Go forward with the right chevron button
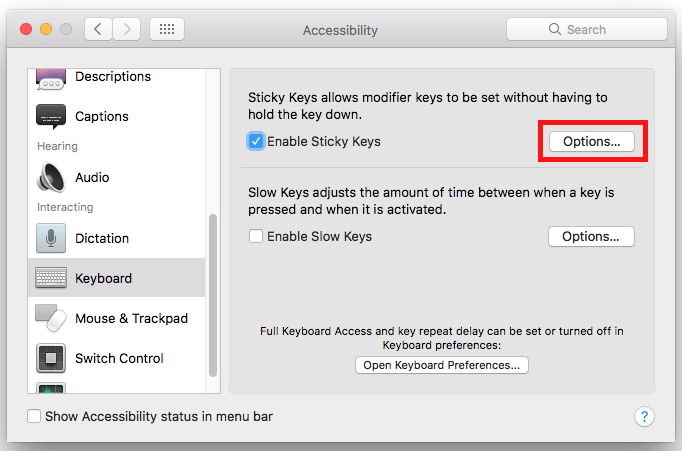Viewport: 682px width, 451px height. (x=127, y=29)
